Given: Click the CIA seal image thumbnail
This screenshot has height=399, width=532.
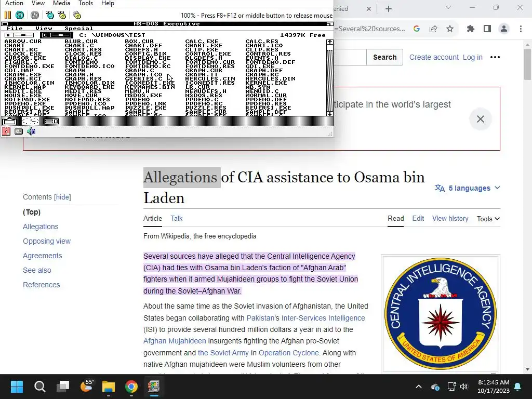Looking at the screenshot, I should pos(441,313).
